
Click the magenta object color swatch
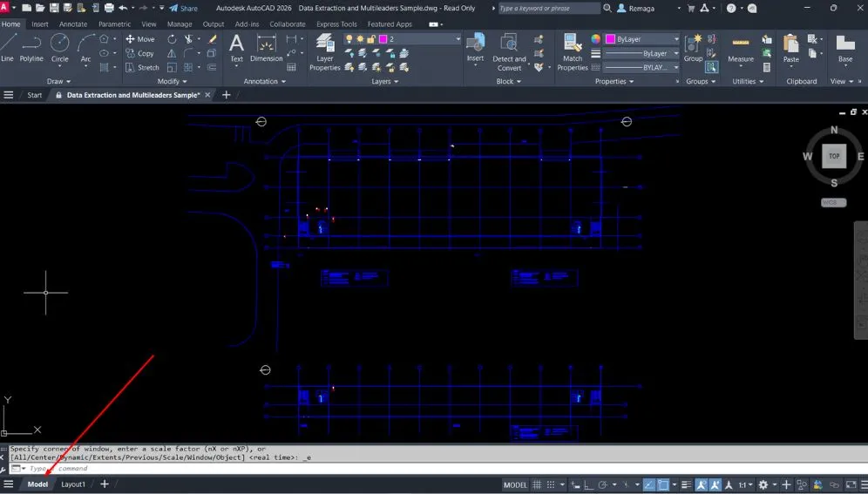point(610,39)
